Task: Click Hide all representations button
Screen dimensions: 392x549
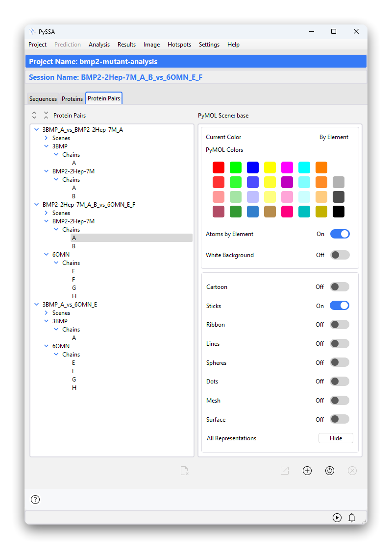Action: (336, 438)
